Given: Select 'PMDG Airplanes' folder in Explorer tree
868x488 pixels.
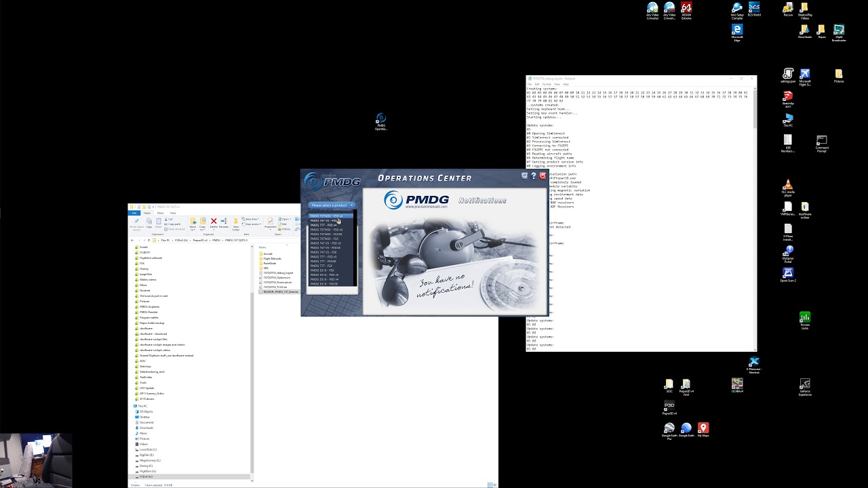Looking at the screenshot, I should (x=150, y=307).
